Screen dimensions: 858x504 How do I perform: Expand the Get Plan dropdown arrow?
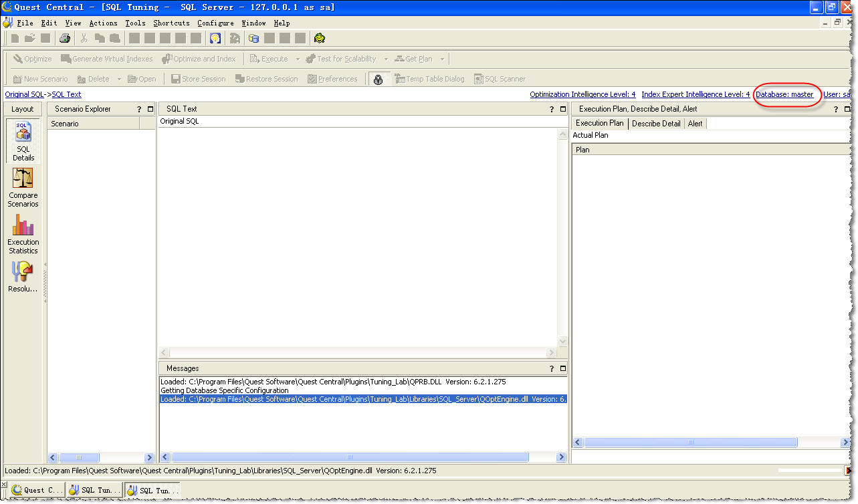442,59
